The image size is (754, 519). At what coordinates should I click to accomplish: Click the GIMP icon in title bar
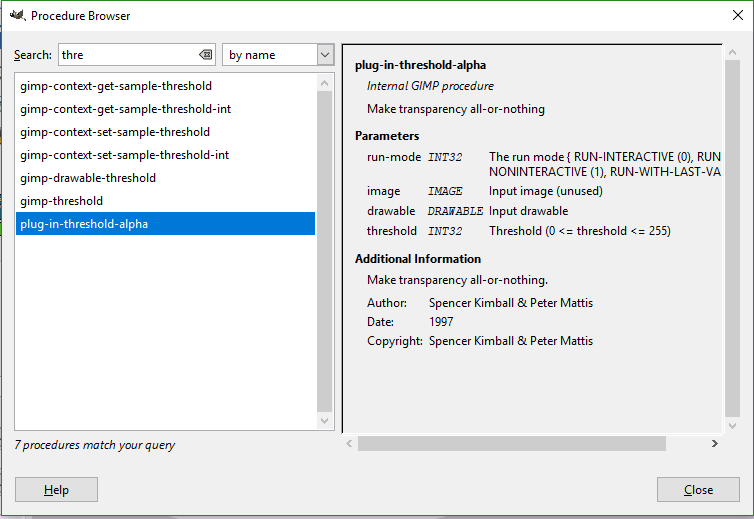pos(15,15)
